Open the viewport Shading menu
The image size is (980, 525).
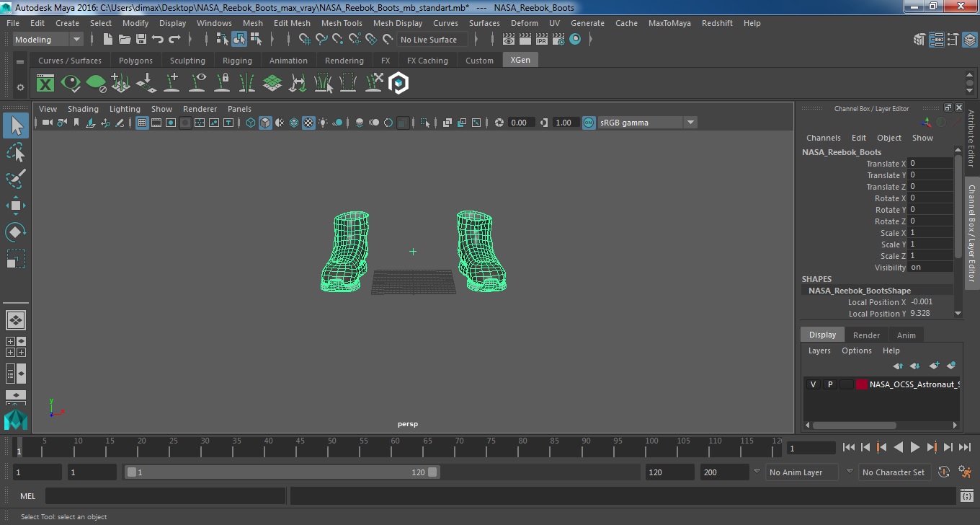[x=83, y=109]
